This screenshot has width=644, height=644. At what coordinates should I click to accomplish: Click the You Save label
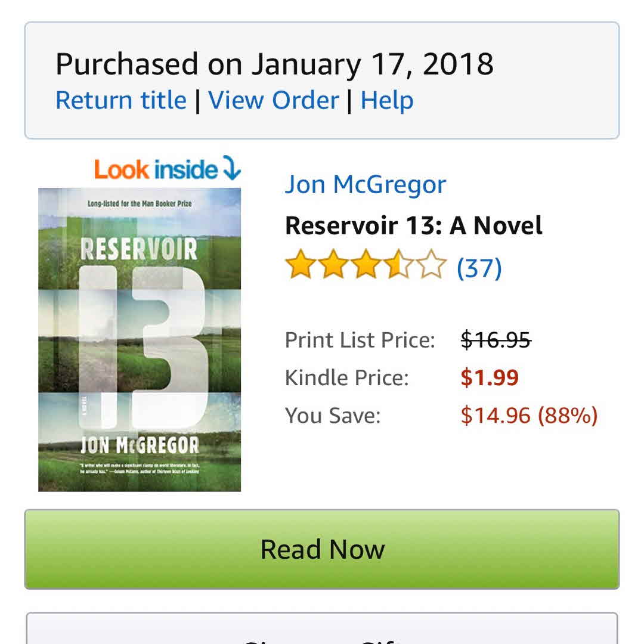(x=333, y=415)
